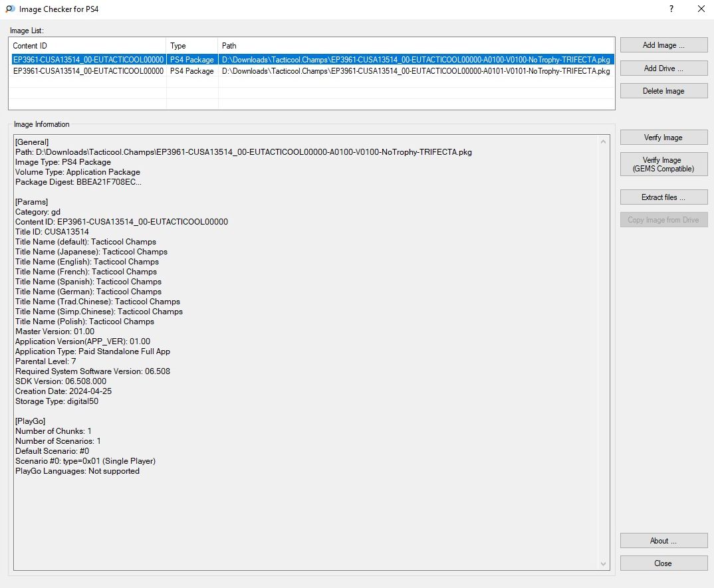Open Extract files dialog

point(663,197)
